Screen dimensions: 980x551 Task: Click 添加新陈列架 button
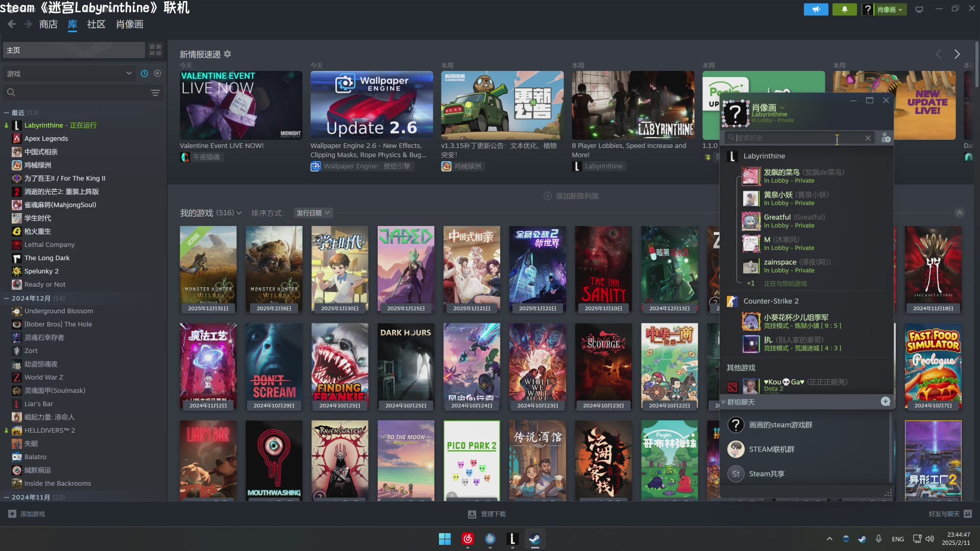pyautogui.click(x=571, y=196)
